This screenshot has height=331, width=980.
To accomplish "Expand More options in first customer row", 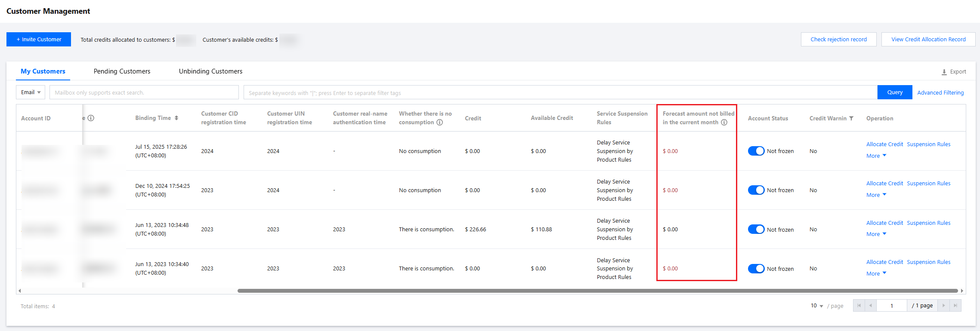I will (x=876, y=156).
